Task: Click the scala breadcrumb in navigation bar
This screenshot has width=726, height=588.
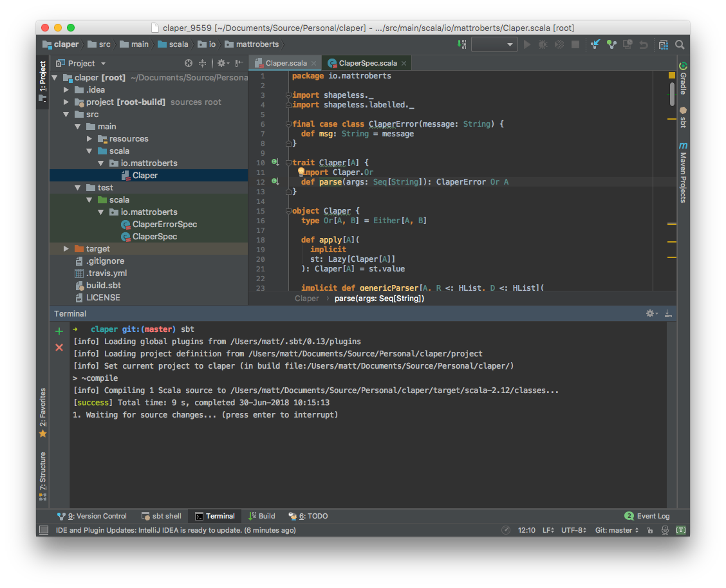Action: click(173, 44)
